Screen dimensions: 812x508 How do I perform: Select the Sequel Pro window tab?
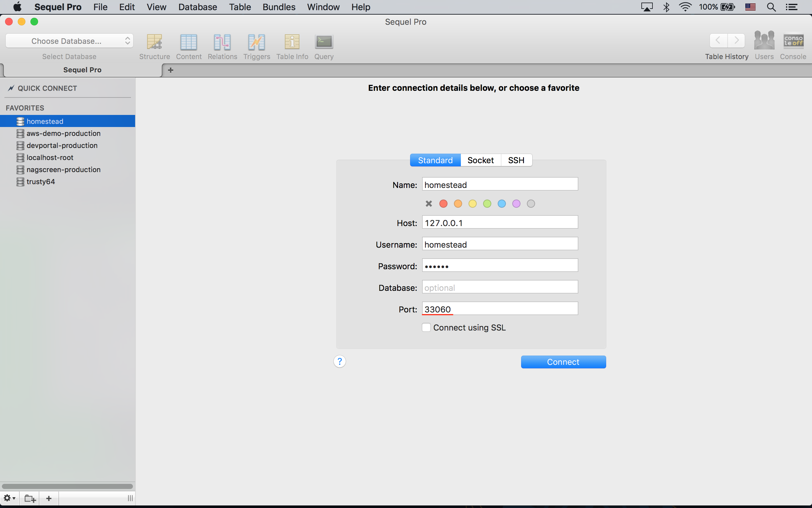pos(82,70)
